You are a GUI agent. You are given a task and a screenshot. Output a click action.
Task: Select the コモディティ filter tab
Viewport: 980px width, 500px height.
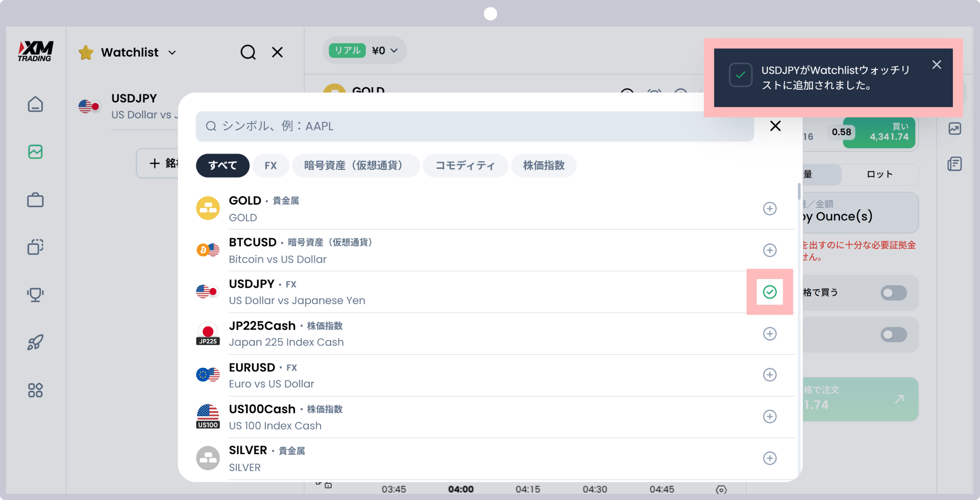pos(465,165)
